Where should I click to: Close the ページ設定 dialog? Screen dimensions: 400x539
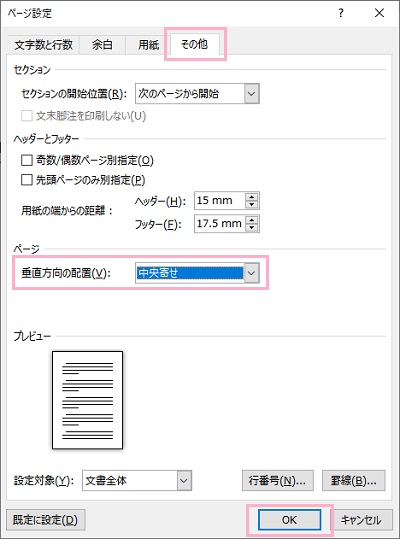click(379, 13)
